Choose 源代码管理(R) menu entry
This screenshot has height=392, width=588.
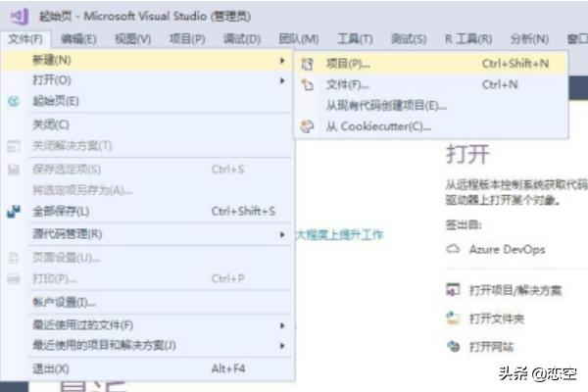coord(147,234)
